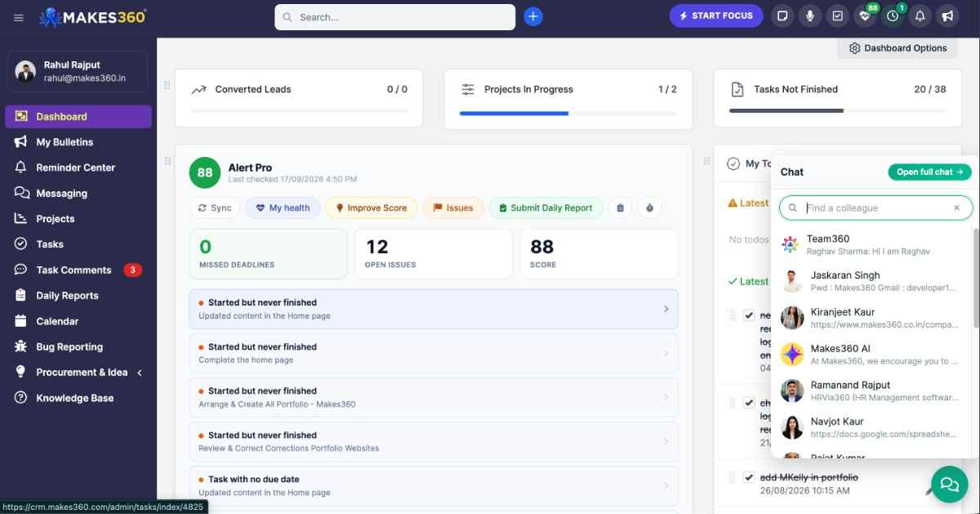Screen dimensions: 980x514
Task: Open arrow on Review & Correct Corrections row
Action: 666,441
